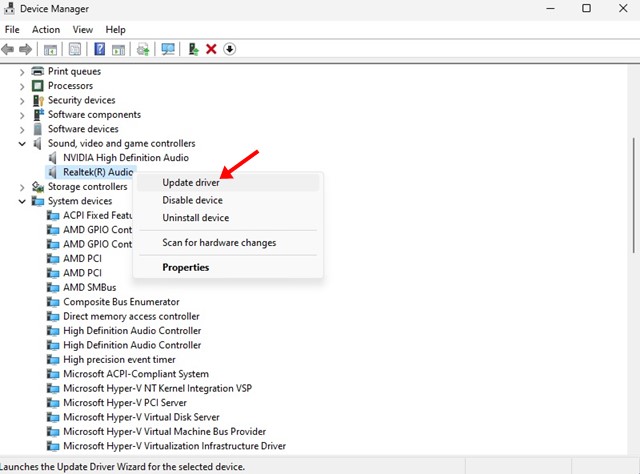Collapse the Sound, video and game controllers node
The height and width of the screenshot is (474, 640).
pyautogui.click(x=22, y=144)
